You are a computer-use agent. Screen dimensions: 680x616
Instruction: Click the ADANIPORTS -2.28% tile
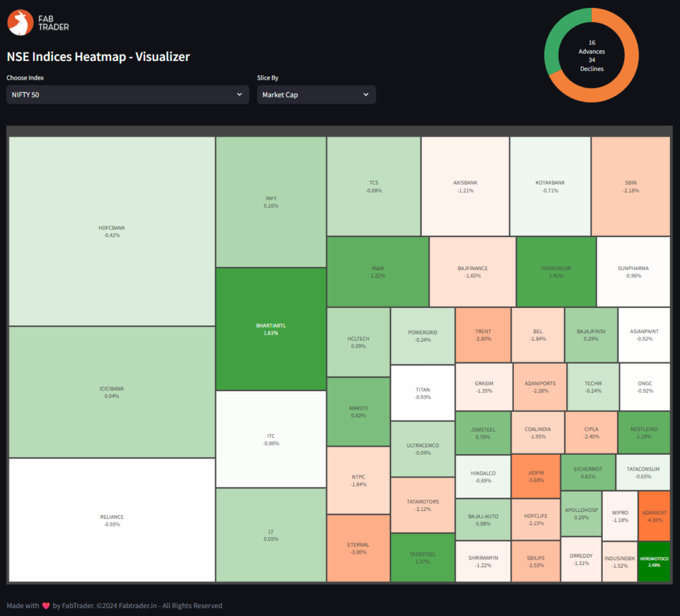(541, 387)
